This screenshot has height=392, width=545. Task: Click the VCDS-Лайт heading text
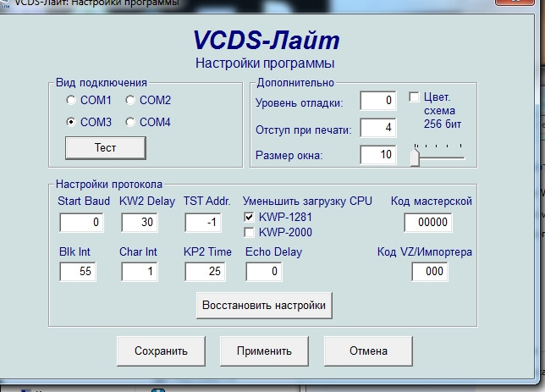(x=267, y=40)
